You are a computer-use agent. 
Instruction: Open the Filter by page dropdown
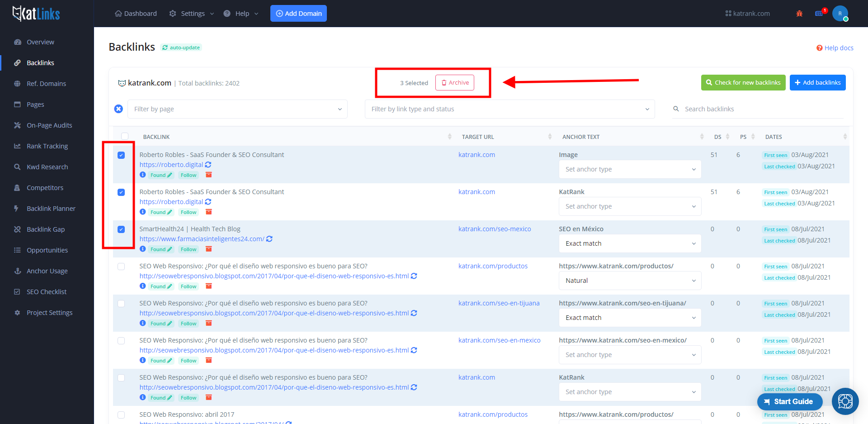tap(237, 109)
